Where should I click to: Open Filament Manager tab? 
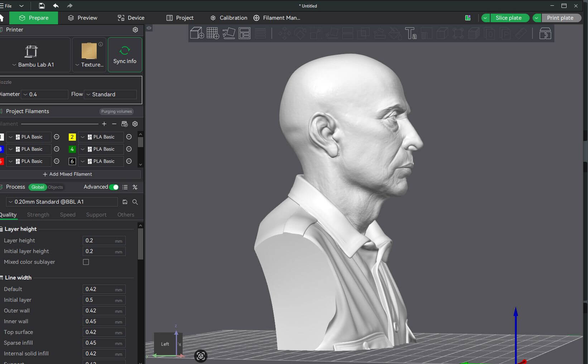point(277,18)
